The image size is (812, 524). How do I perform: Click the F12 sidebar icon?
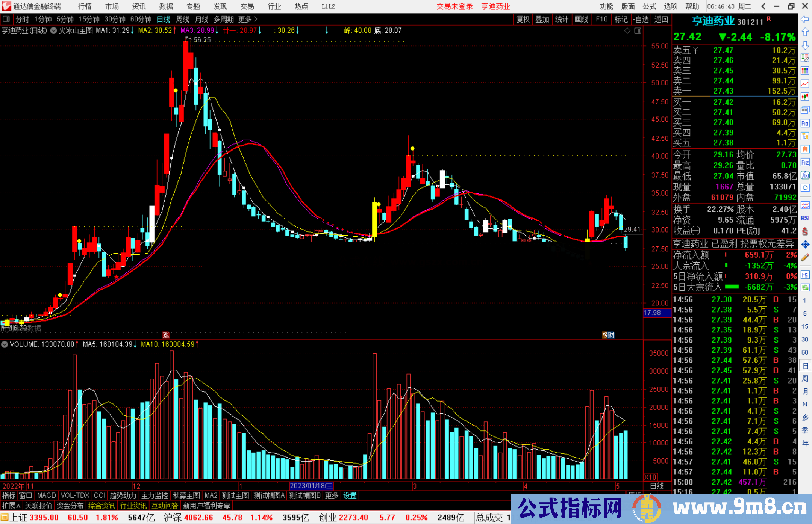805,162
